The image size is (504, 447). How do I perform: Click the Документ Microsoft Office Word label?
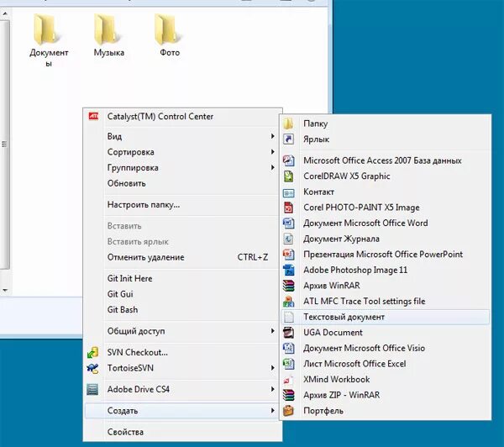[365, 223]
